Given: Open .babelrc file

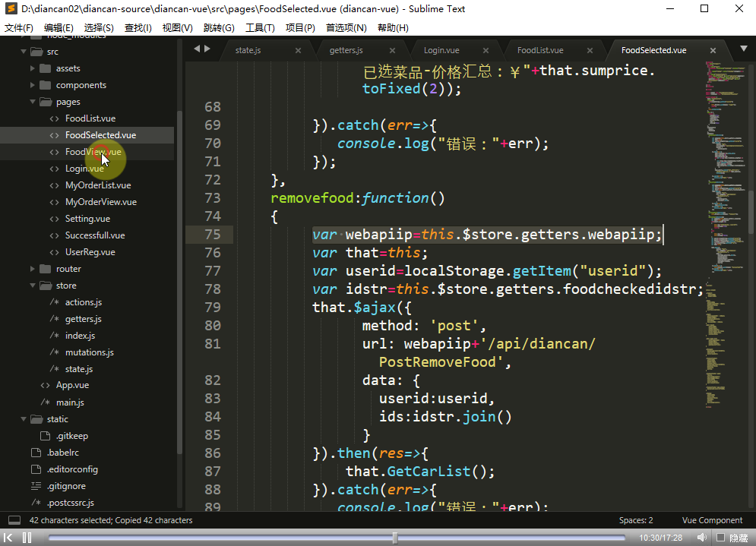Looking at the screenshot, I should [x=62, y=453].
